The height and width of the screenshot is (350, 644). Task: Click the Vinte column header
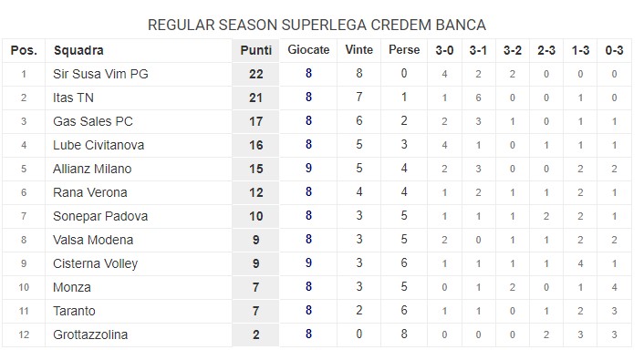(x=359, y=50)
